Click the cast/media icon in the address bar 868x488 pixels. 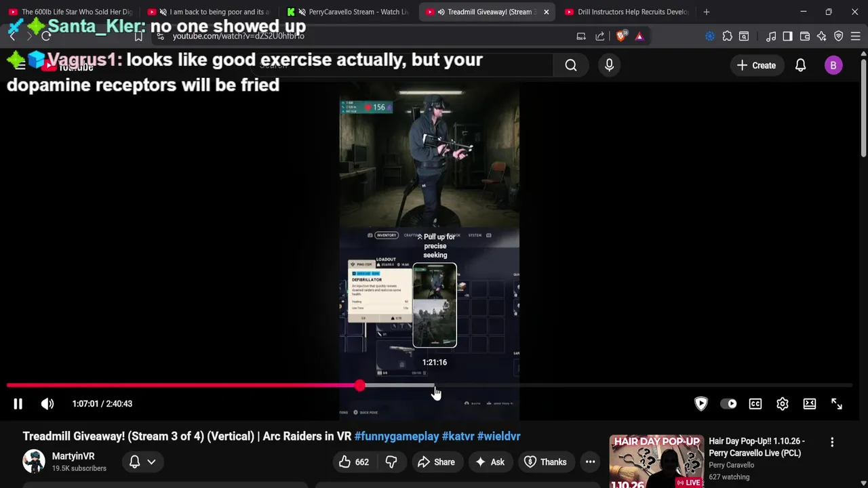(x=581, y=36)
